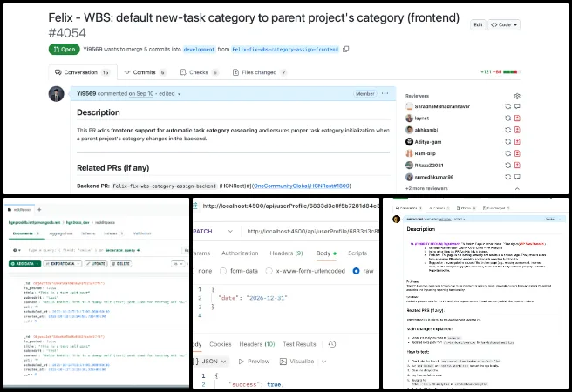Image resolution: width=572 pixels, height=392 pixels.
Task: Open the Reviewers settings gear
Action: (517, 96)
